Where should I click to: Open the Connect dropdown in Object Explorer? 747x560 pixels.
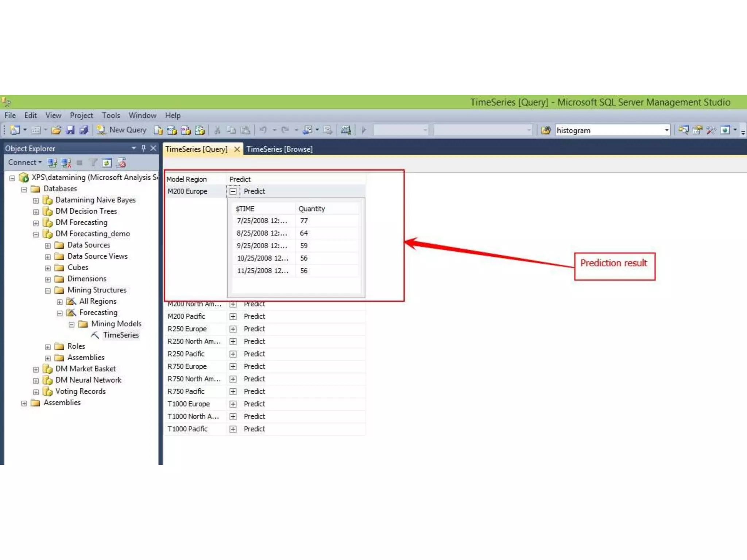(x=25, y=163)
